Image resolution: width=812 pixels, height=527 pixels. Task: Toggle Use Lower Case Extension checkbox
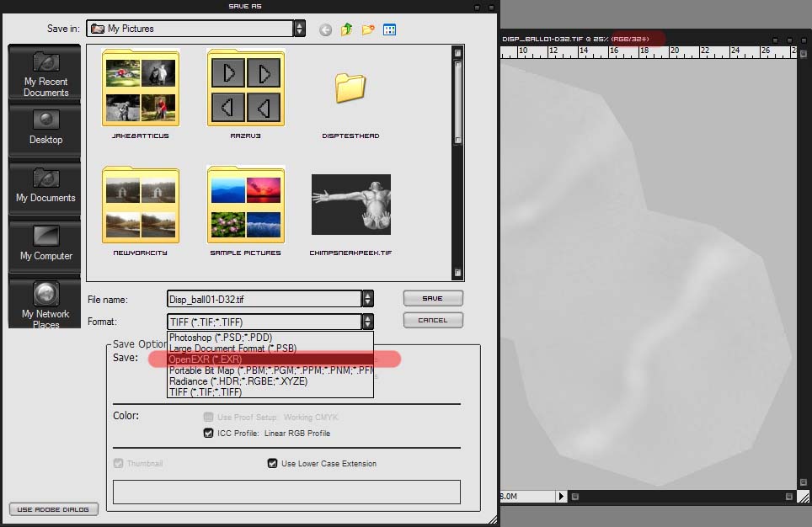(x=272, y=463)
